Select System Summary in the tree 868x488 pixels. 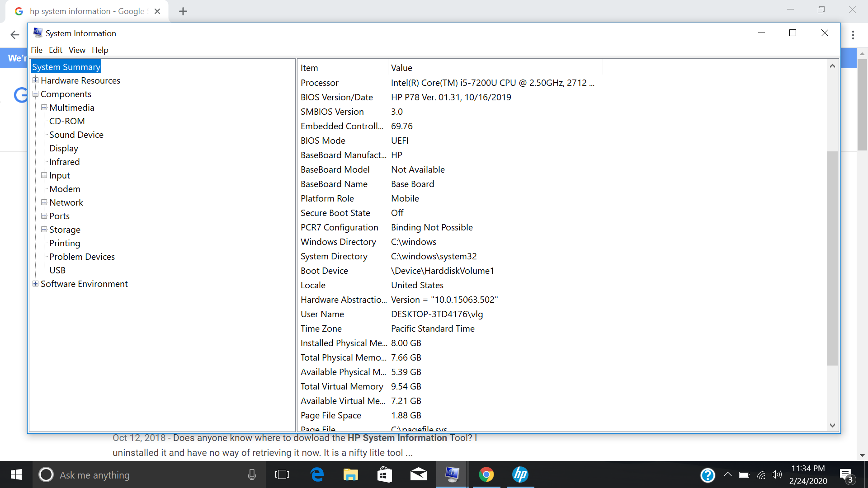[x=66, y=67]
